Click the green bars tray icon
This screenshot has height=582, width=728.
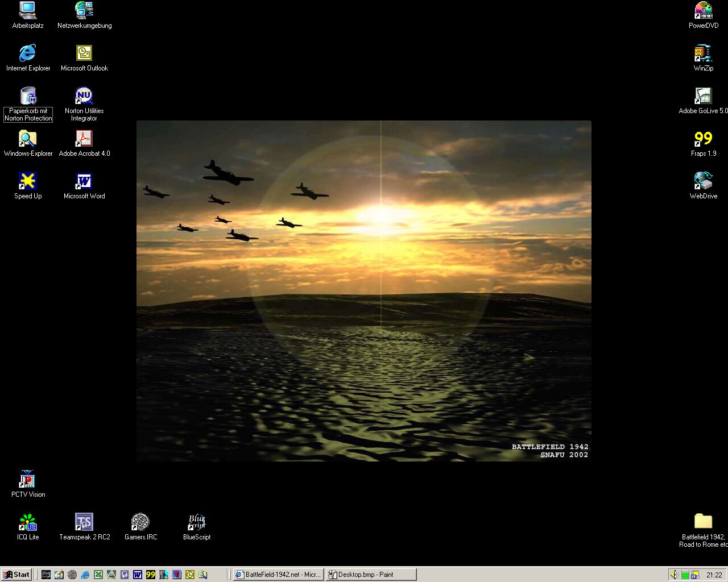point(685,575)
